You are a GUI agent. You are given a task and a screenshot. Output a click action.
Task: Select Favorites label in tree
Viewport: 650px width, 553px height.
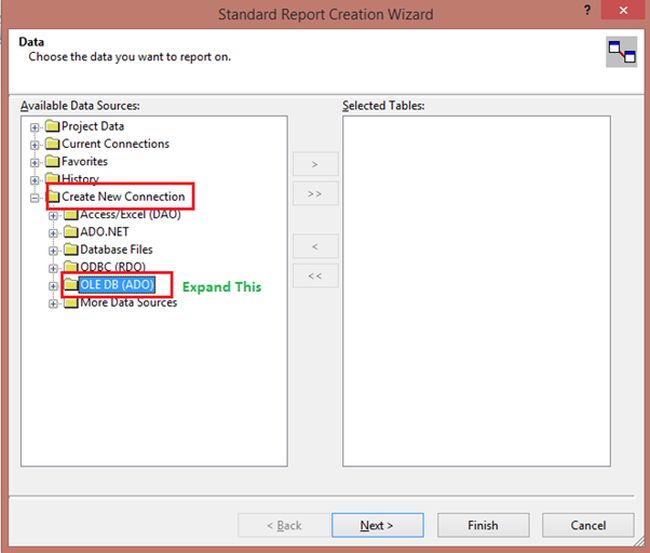85,161
